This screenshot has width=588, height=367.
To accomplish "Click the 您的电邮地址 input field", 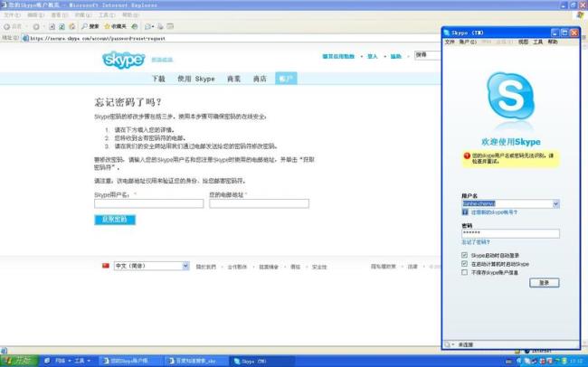I will tap(259, 203).
